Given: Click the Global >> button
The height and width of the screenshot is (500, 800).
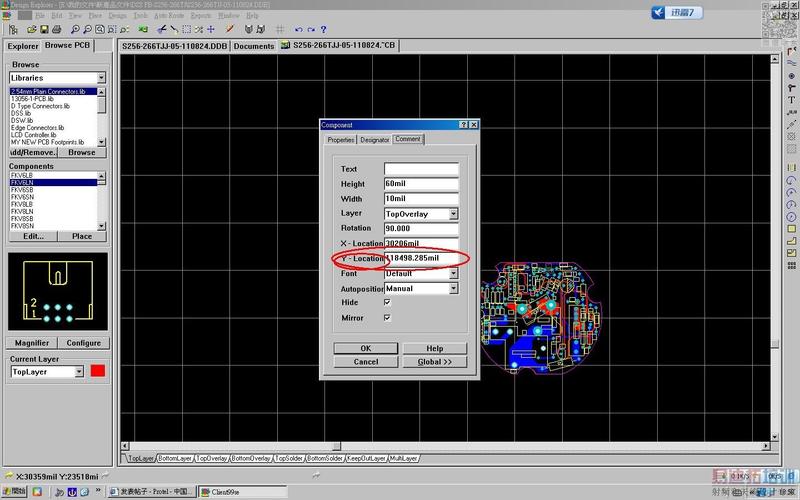Looking at the screenshot, I should tap(433, 362).
